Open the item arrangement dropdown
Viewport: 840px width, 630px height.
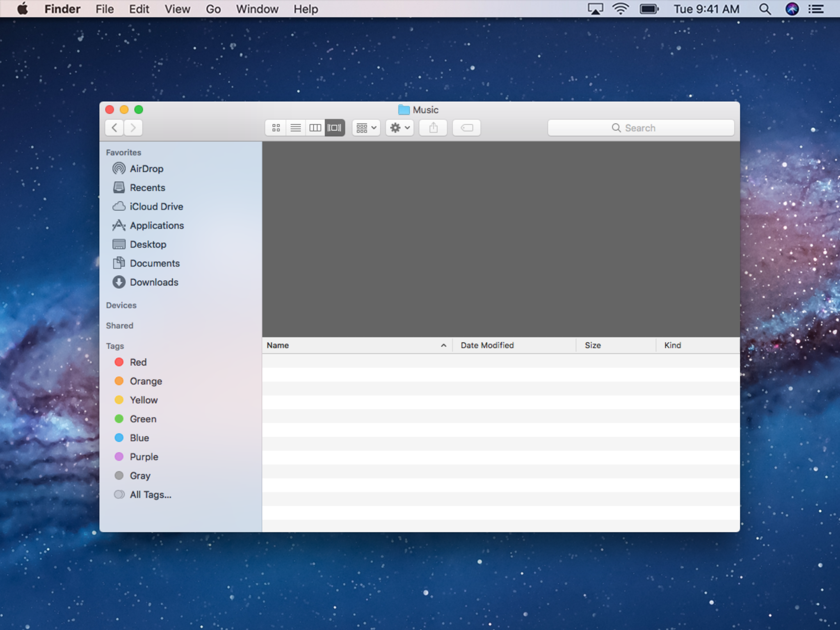pos(366,128)
